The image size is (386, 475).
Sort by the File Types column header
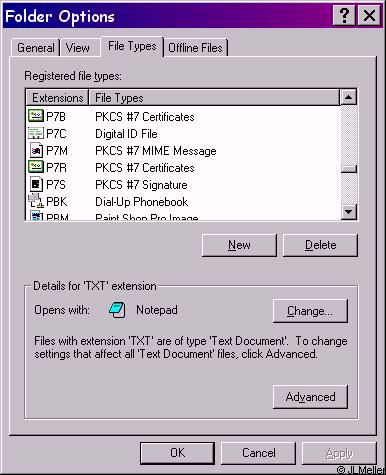(x=215, y=98)
